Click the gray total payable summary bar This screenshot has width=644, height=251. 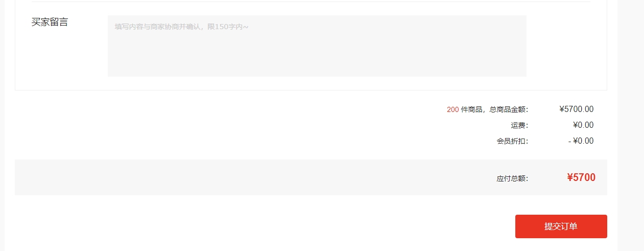point(311,177)
